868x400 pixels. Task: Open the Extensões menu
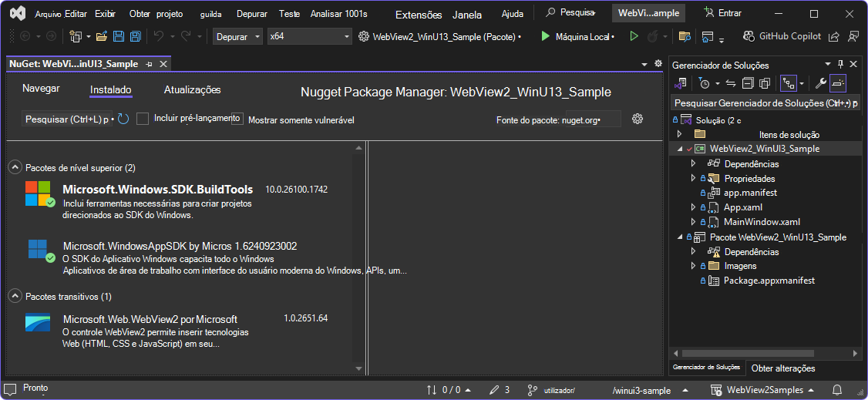coord(419,15)
